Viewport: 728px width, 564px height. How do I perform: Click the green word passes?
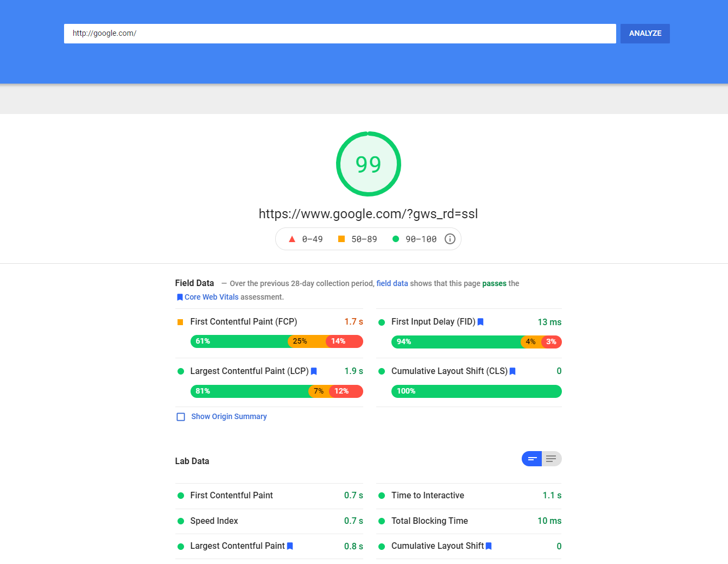[494, 283]
